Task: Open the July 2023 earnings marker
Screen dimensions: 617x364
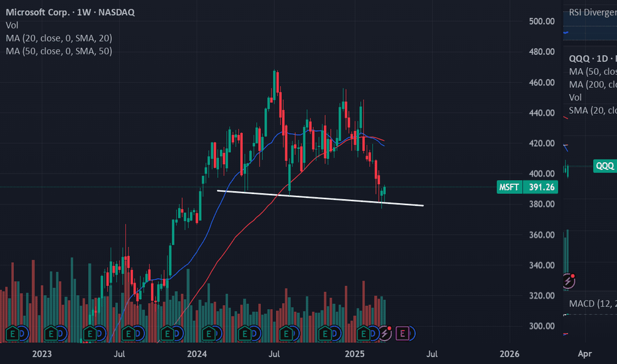Action: [x=128, y=334]
